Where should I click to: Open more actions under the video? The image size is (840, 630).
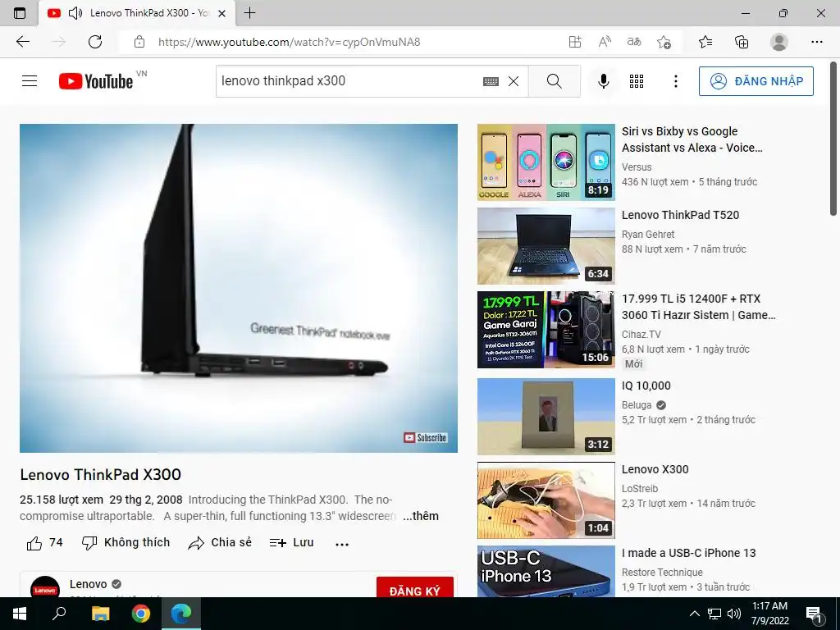click(x=342, y=544)
